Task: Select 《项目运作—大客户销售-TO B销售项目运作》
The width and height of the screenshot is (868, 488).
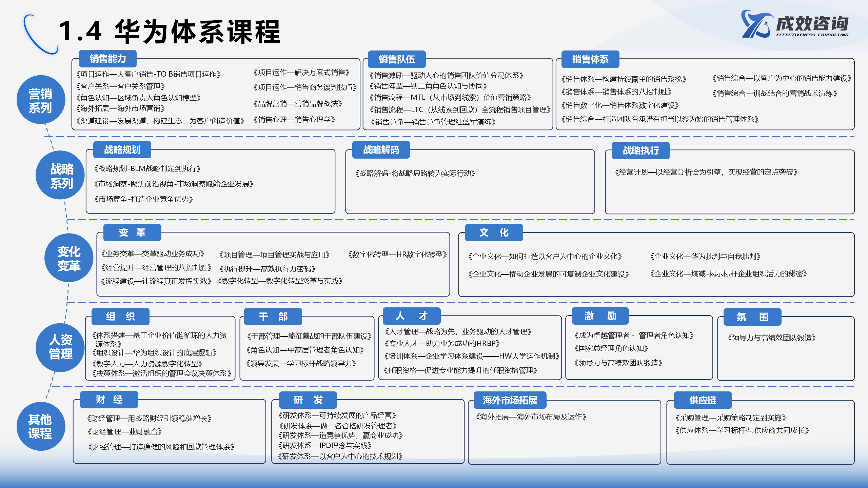Action: pos(149,74)
